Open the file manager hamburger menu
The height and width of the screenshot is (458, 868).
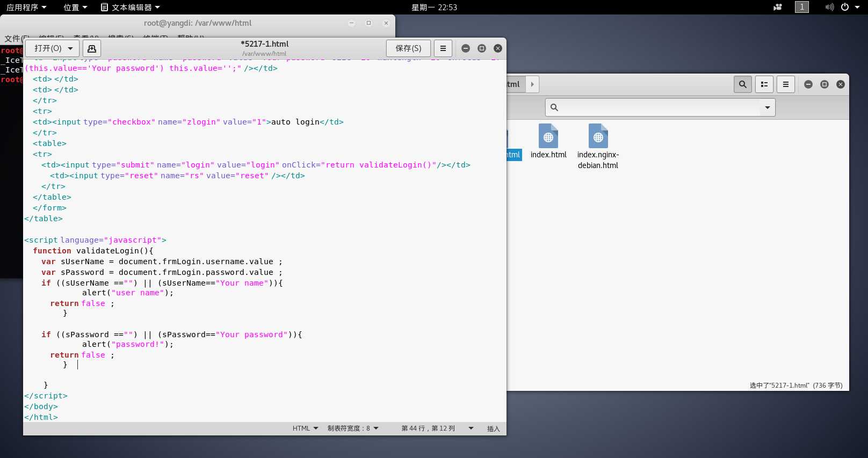786,84
